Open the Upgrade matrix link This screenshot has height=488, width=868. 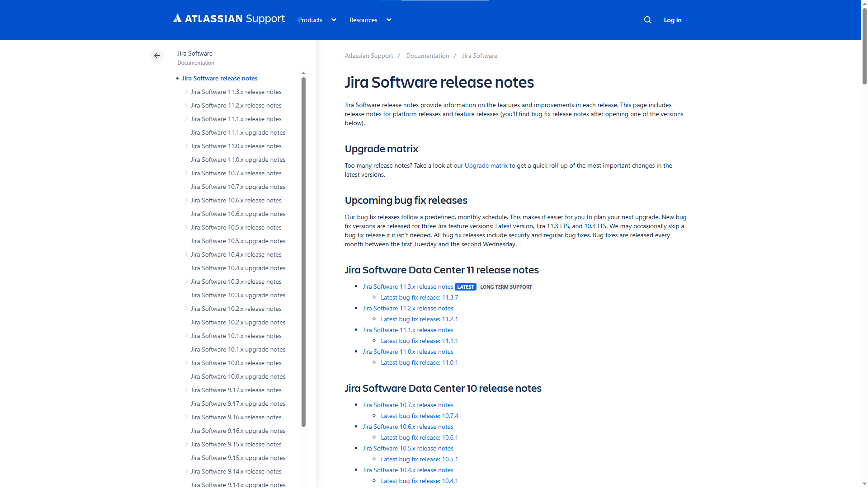coord(486,165)
